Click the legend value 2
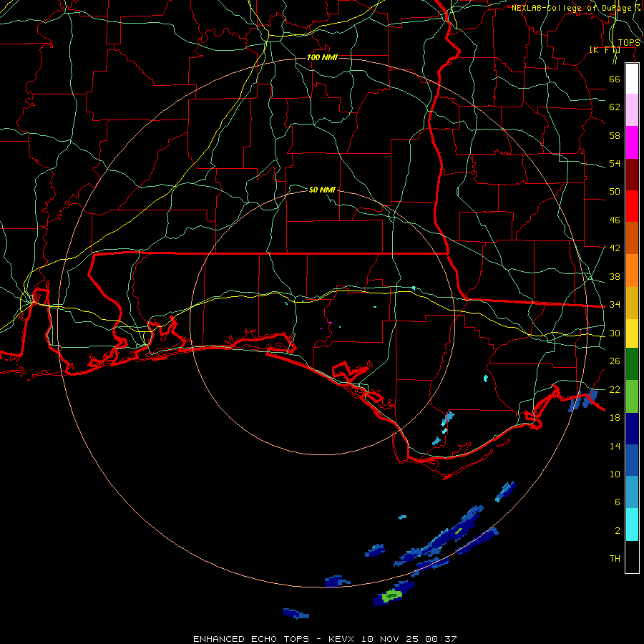This screenshot has width=644, height=644. point(617,531)
